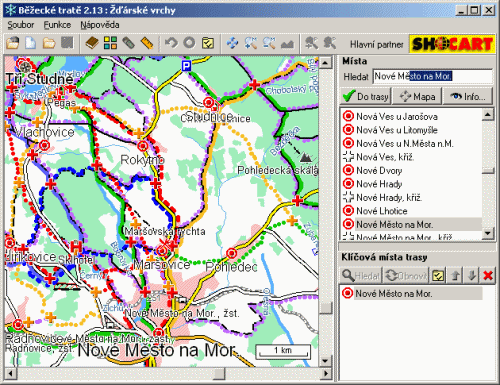
Task: Click the Mapa button
Action: tap(417, 97)
